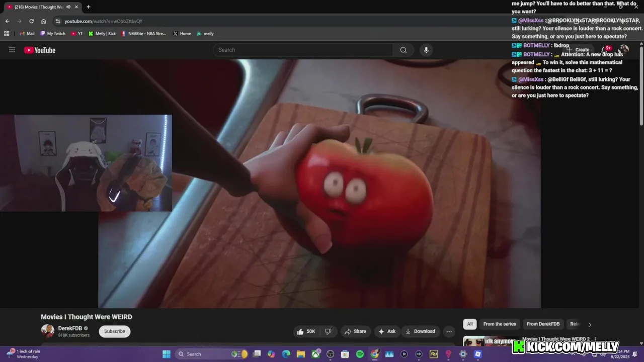This screenshot has width=644, height=362.
Task: Open Microsoft Edge from taskbar
Action: pos(286,354)
